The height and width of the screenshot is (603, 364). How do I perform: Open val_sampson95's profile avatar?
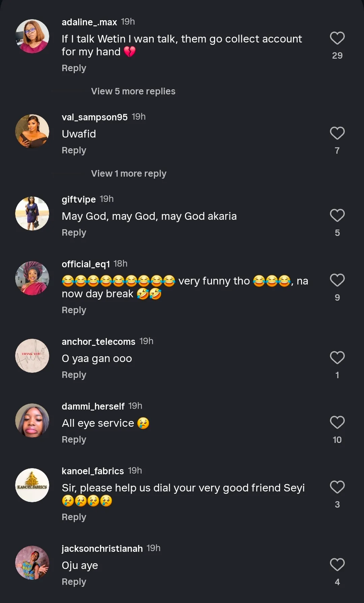click(32, 131)
